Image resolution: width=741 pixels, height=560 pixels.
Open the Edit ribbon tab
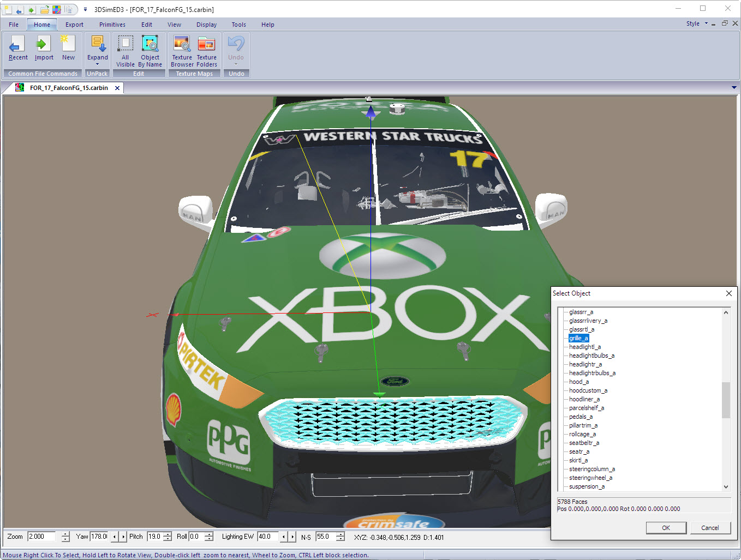tap(147, 25)
